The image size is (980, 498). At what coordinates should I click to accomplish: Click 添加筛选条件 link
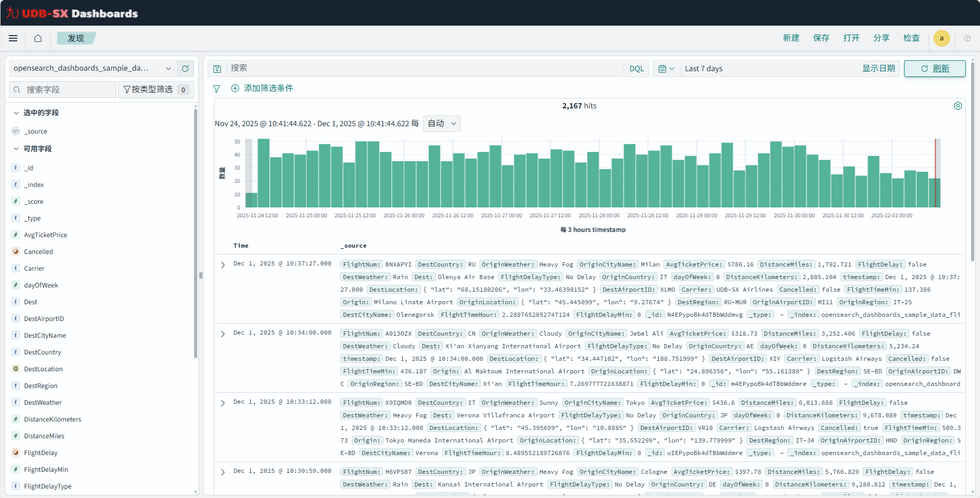pos(268,88)
